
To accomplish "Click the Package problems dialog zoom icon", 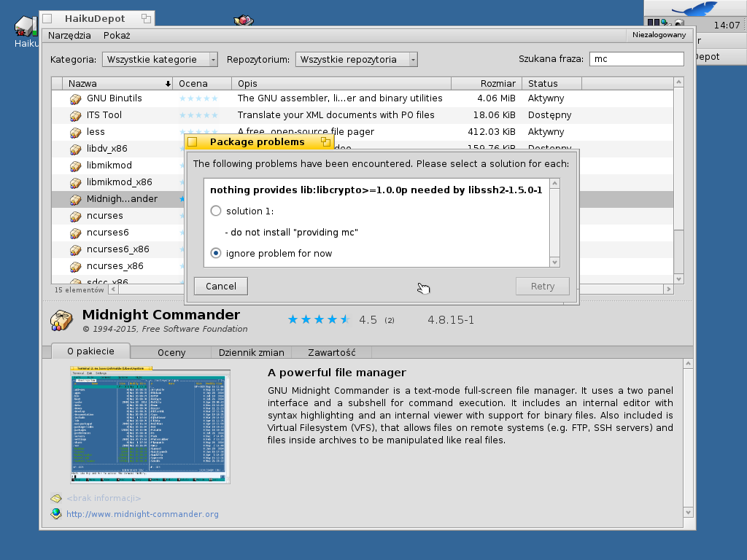I will [x=326, y=141].
